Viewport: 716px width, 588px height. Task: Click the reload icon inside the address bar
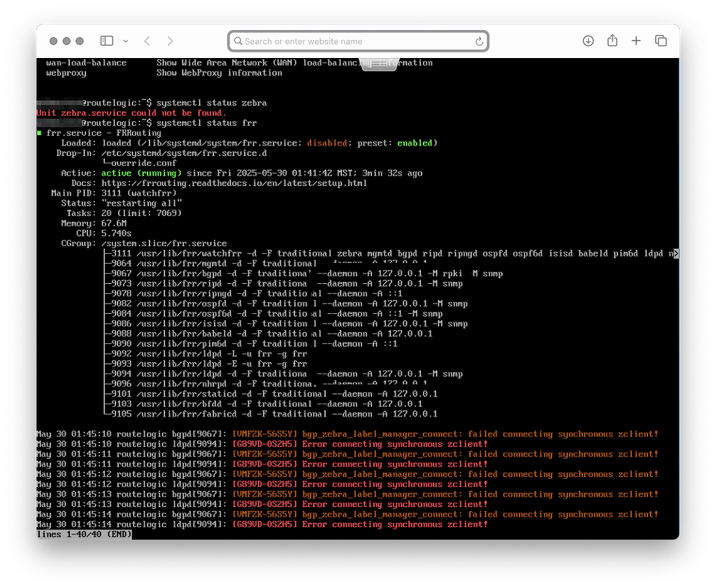tap(479, 41)
